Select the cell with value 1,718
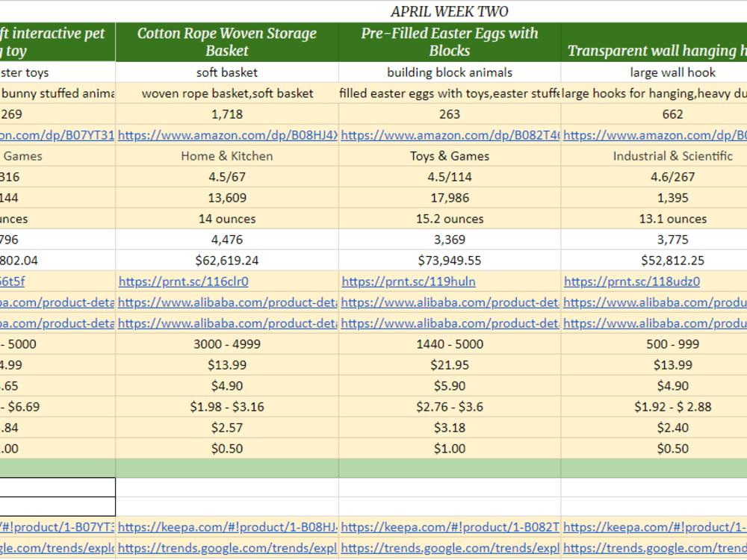747x560 pixels. [x=227, y=114]
